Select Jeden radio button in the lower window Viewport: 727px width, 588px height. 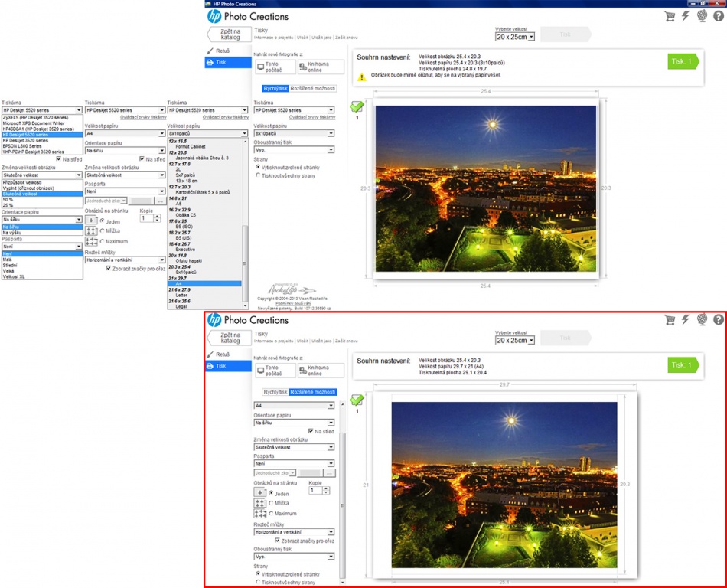[271, 493]
